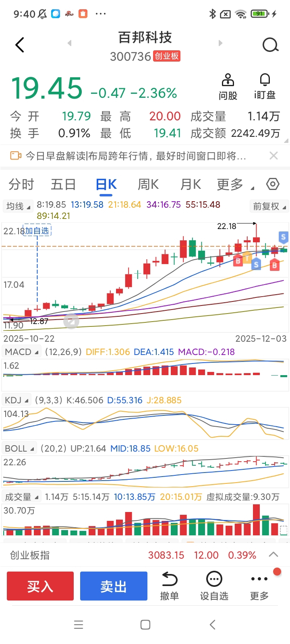This screenshot has width=290, height=644.
Task: Tap the back arrow icon
Action: pyautogui.click(x=20, y=45)
